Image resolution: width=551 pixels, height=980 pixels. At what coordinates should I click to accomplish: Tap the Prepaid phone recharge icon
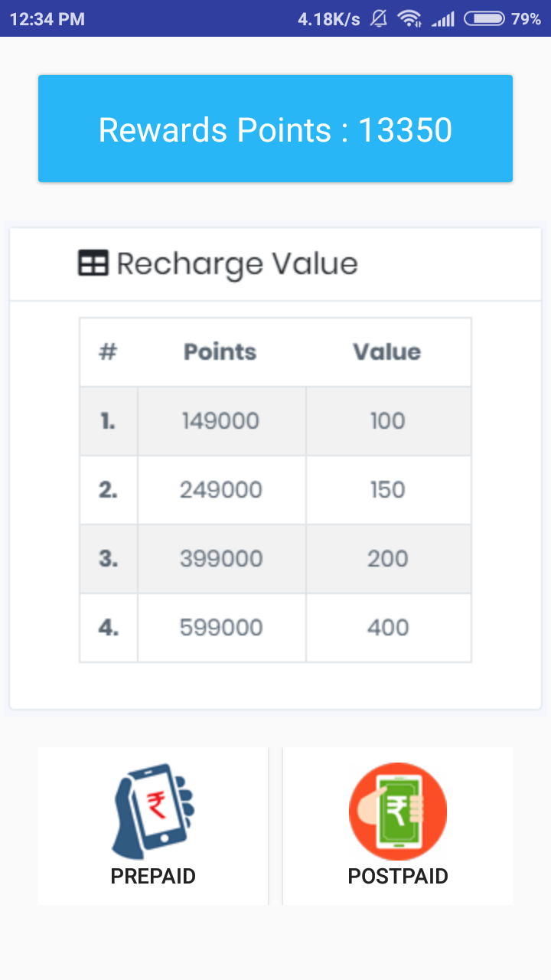[153, 811]
